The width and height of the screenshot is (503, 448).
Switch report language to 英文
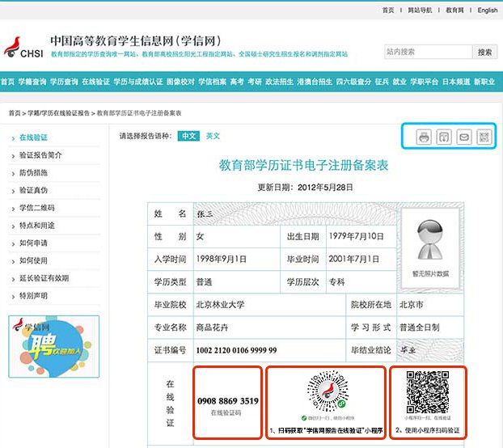pos(213,136)
